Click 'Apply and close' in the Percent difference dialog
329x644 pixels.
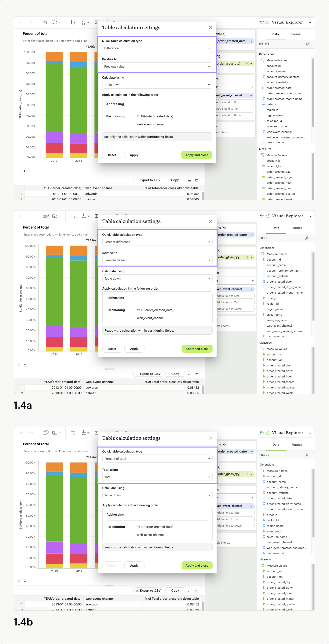click(197, 349)
